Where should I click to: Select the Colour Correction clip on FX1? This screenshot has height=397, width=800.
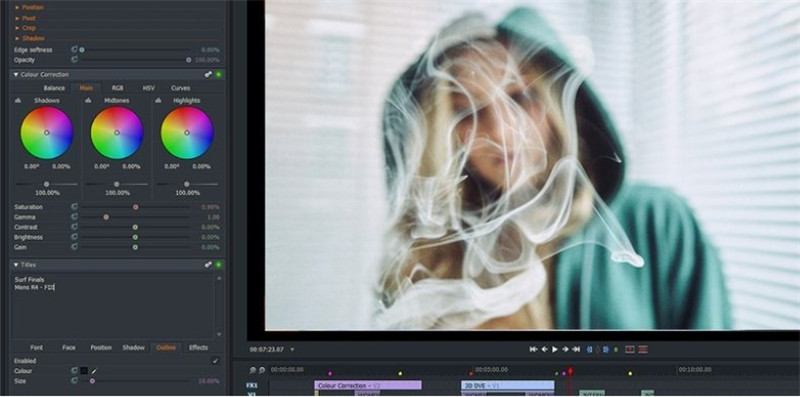[x=368, y=385]
